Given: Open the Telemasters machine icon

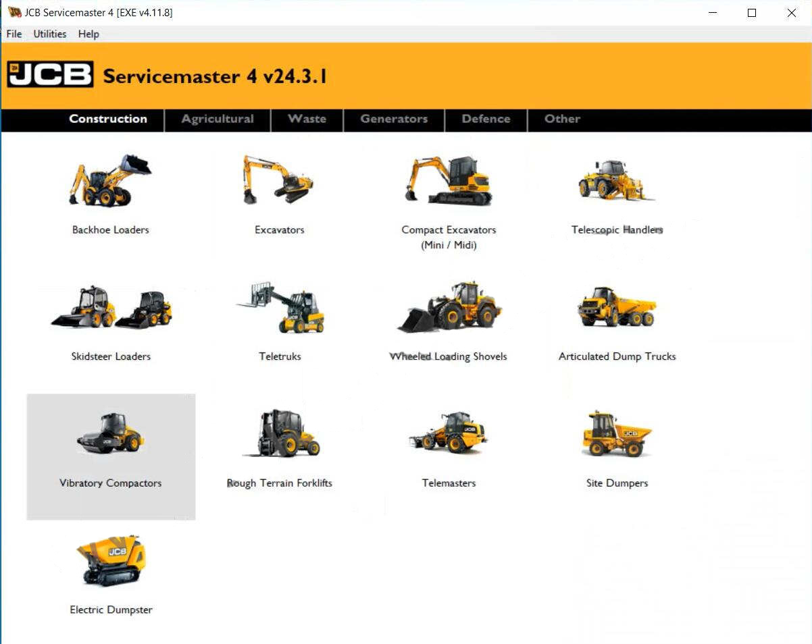Looking at the screenshot, I should 449,433.
